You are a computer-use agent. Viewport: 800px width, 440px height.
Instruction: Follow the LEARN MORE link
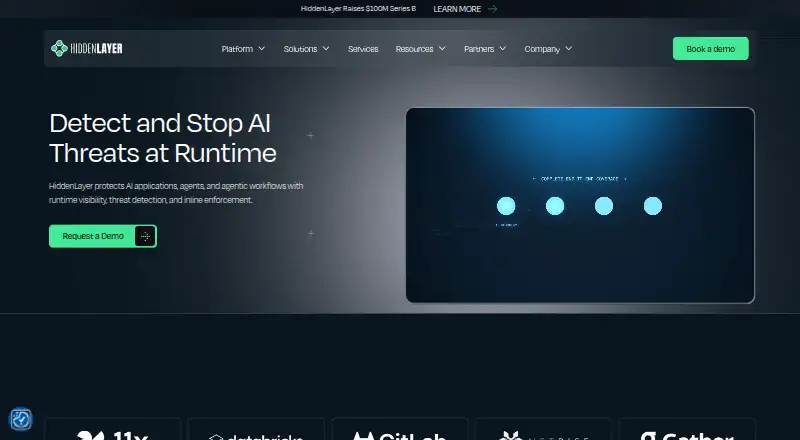[x=457, y=9]
